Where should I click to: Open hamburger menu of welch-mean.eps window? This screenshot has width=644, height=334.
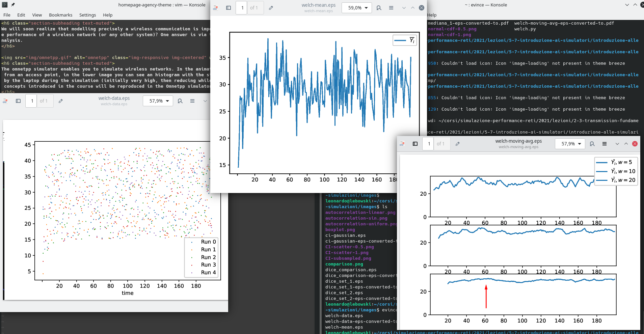391,8
